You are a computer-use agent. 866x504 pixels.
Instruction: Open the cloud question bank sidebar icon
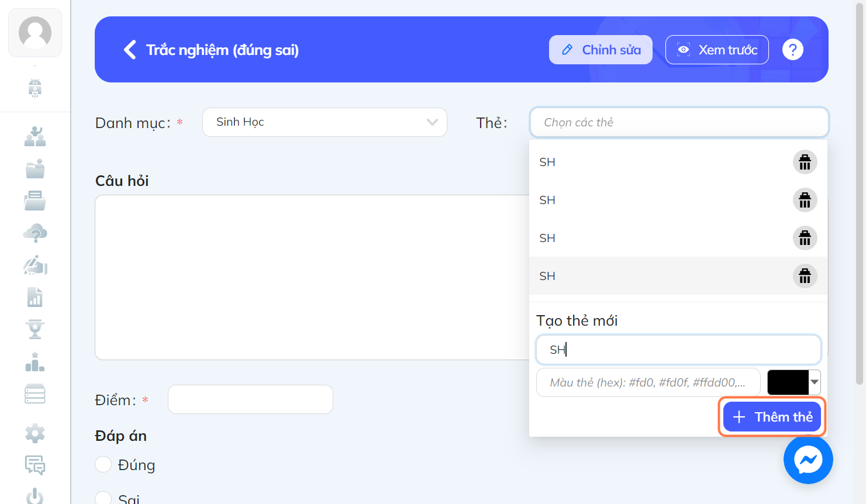[35, 233]
